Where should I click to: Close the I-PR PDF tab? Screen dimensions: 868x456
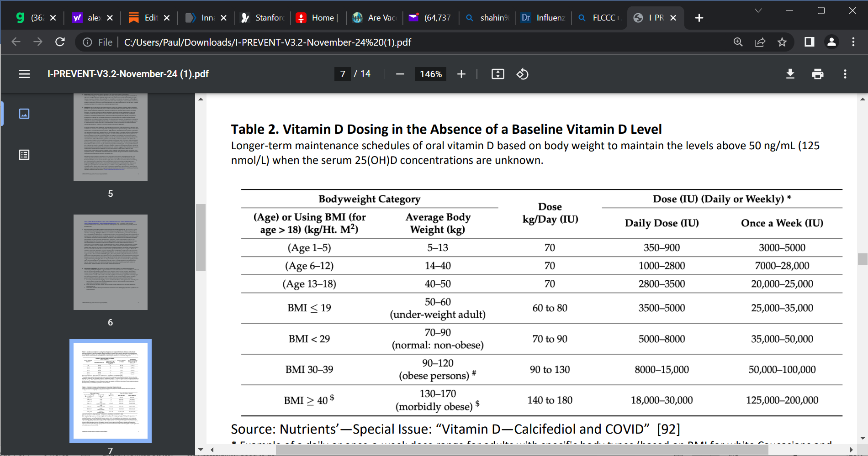pyautogui.click(x=673, y=18)
